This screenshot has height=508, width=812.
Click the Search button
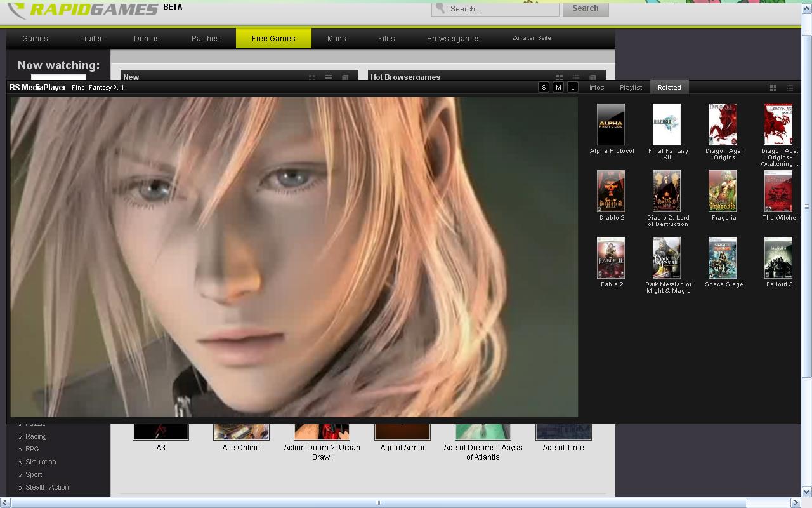(x=585, y=8)
